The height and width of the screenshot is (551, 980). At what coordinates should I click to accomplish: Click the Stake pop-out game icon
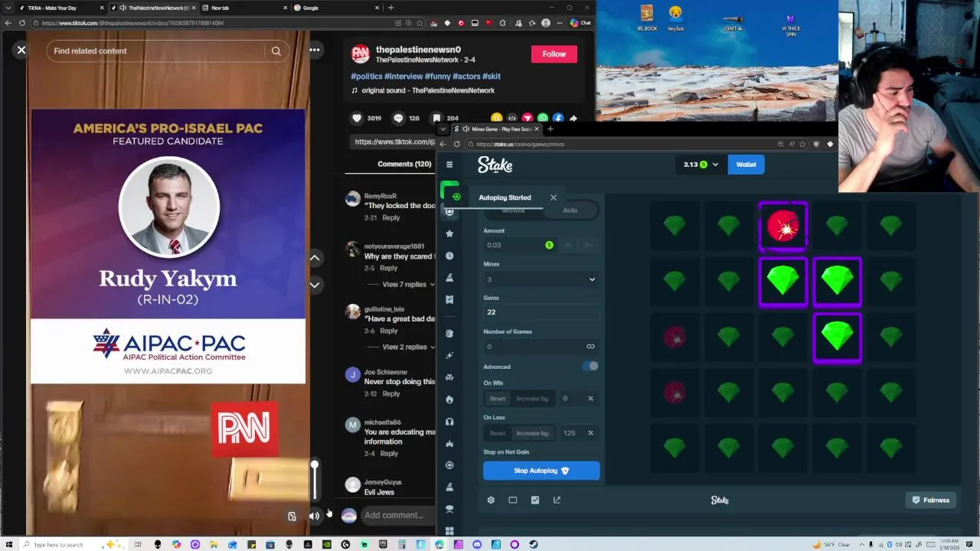click(557, 500)
